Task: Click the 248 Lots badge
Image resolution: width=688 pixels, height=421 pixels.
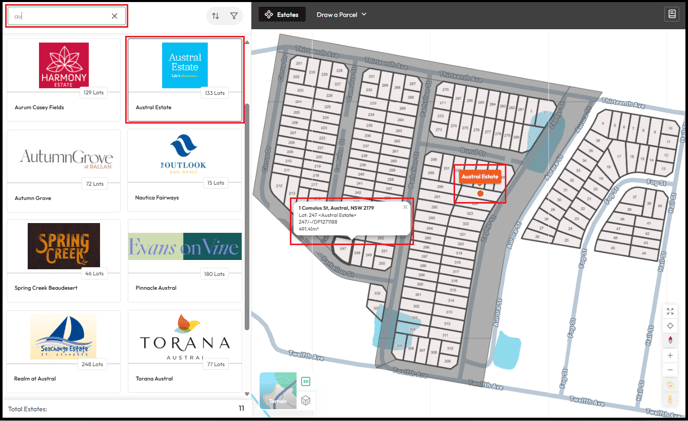Action: coord(92,364)
